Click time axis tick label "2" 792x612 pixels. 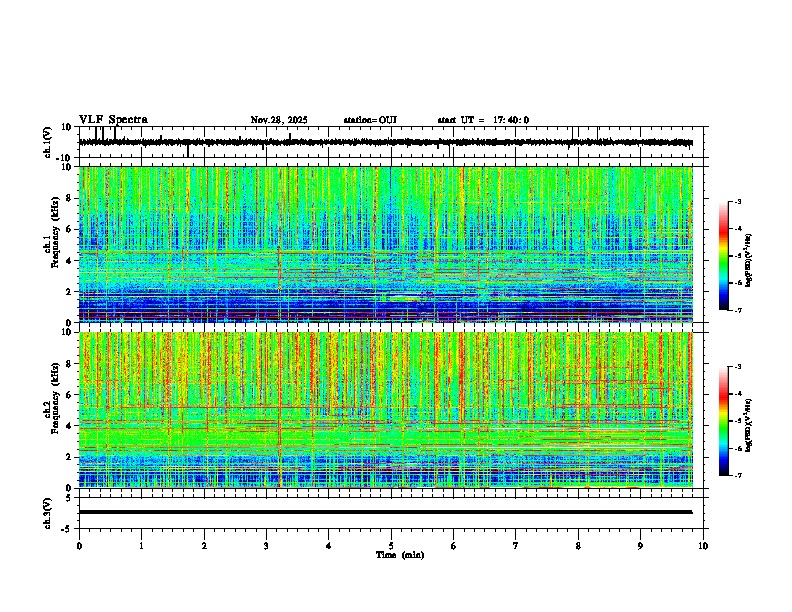pos(204,546)
